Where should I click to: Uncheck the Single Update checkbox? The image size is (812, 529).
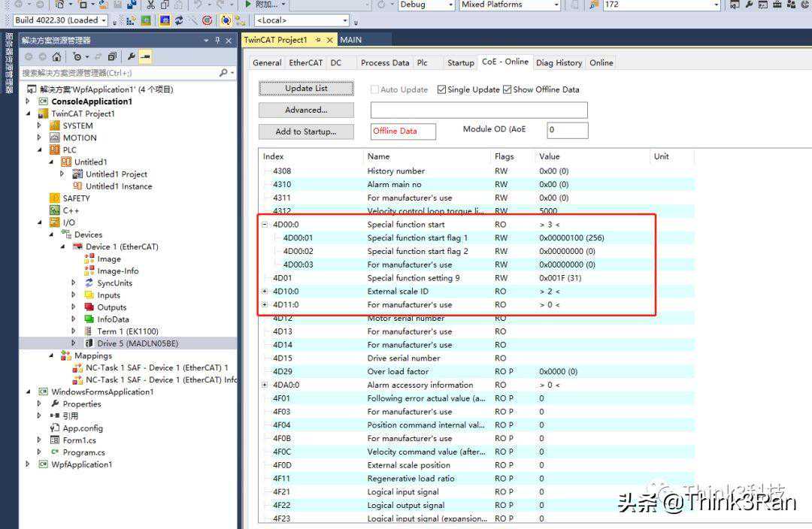[441, 89]
